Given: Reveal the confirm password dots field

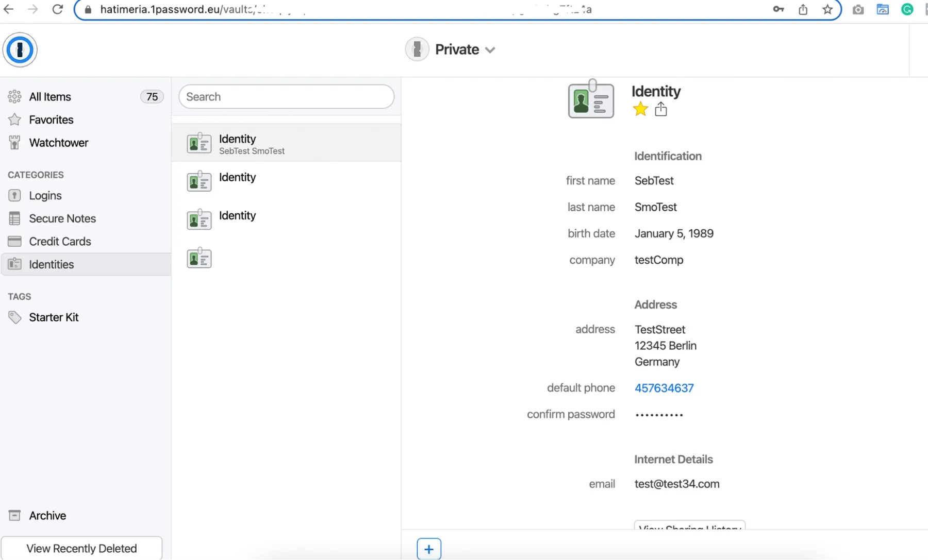Looking at the screenshot, I should (x=658, y=415).
